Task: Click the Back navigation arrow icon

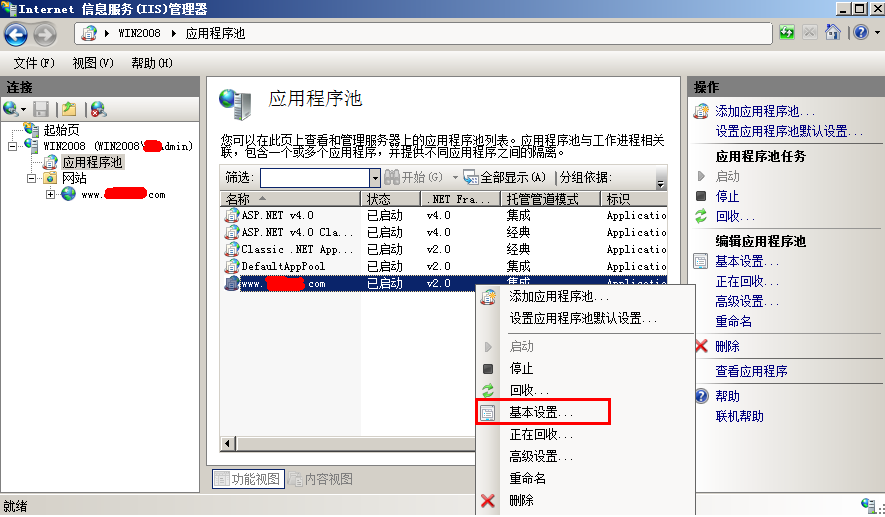Action: coord(16,34)
